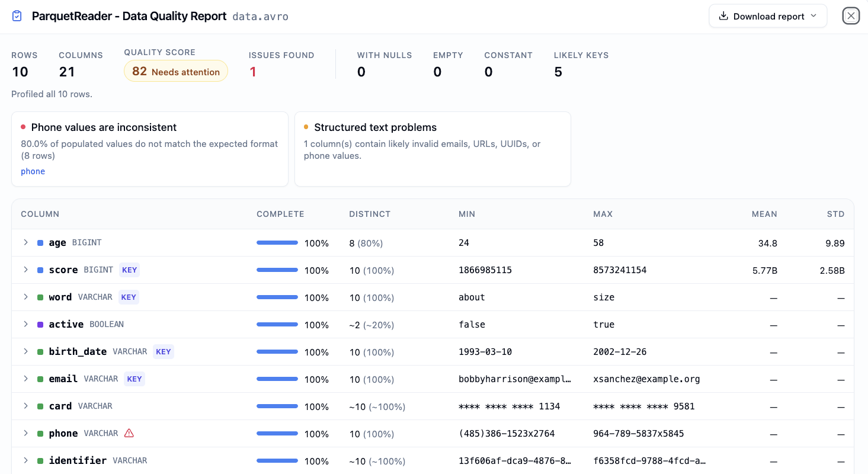The height and width of the screenshot is (474, 868).
Task: Expand the age column row
Action: coord(25,242)
